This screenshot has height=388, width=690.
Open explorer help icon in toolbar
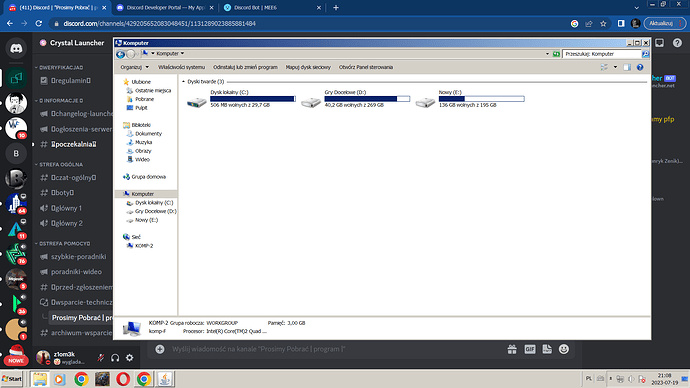tap(640, 67)
